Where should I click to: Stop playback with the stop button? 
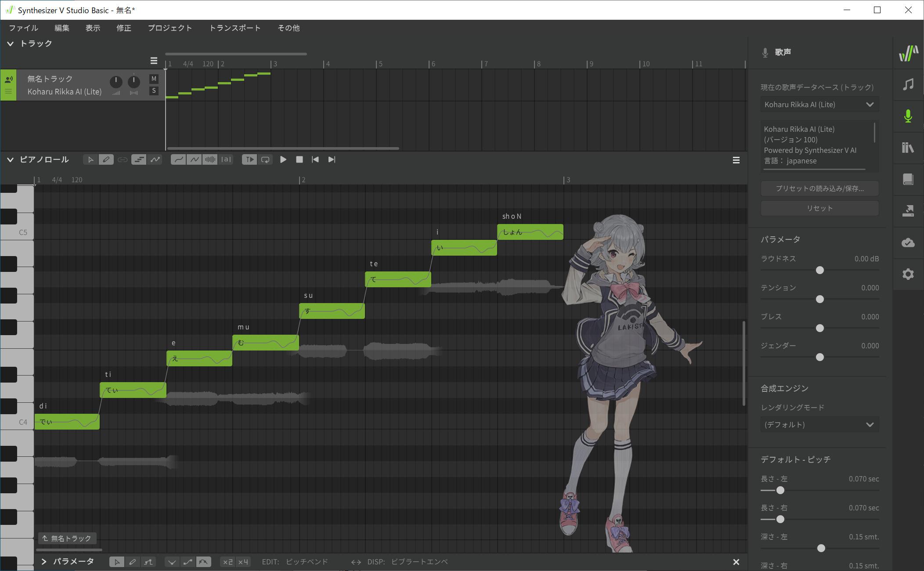click(300, 159)
